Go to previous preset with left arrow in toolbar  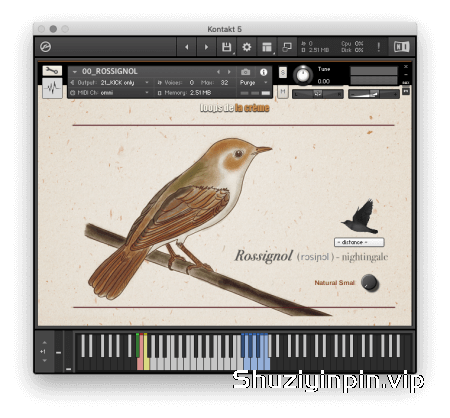tap(187, 47)
